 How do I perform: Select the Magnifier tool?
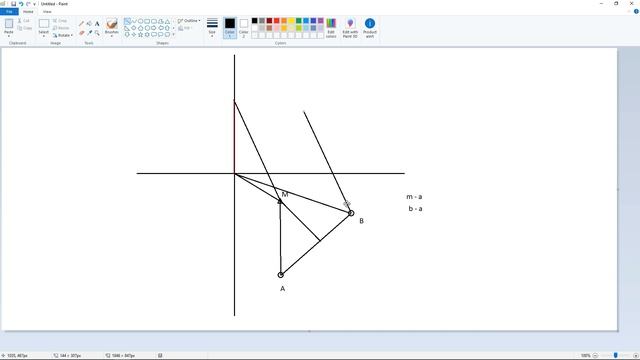coord(97,33)
